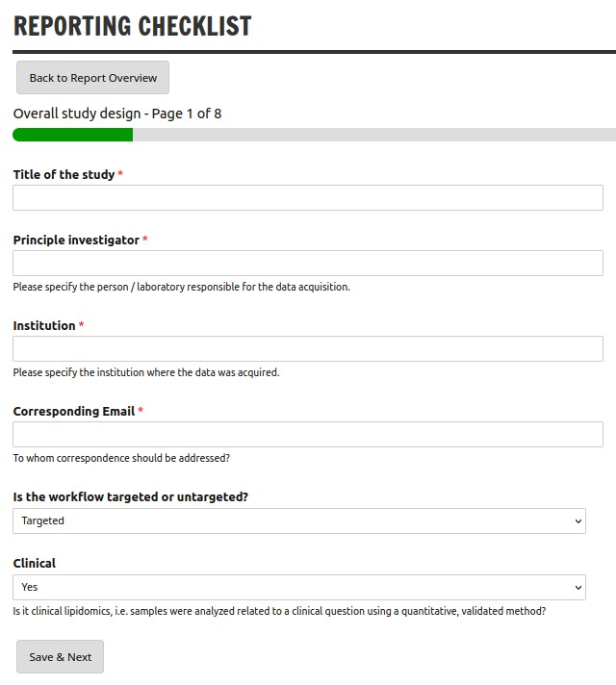616x685 pixels.
Task: Click the chevron arrow of workflow dropdown
Action: (x=577, y=521)
